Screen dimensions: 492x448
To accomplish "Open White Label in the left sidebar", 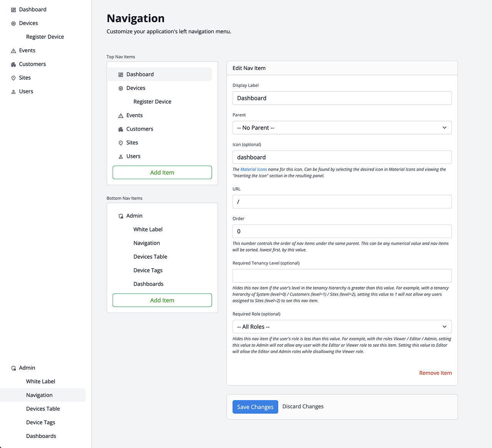I will 41,381.
